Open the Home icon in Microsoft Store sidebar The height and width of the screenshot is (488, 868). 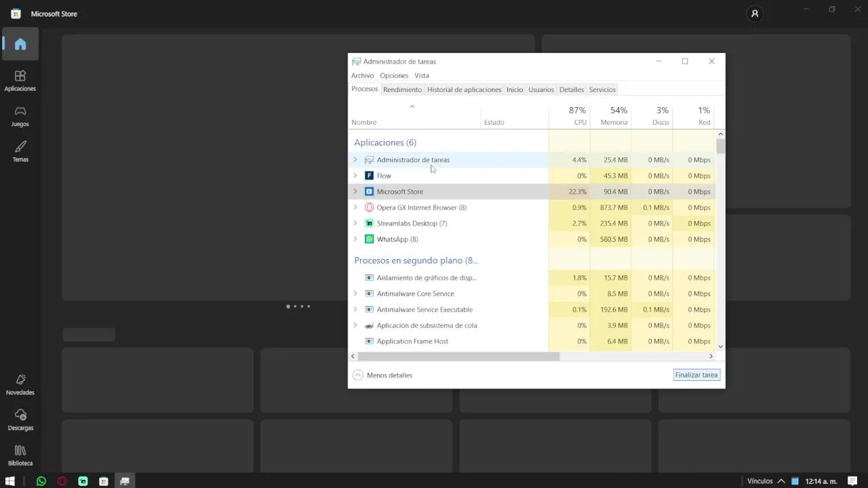tap(20, 44)
